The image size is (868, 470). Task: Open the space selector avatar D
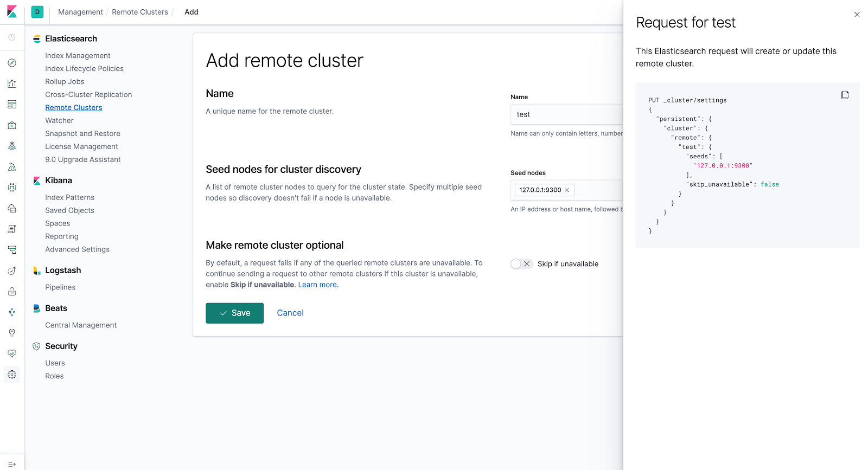point(37,12)
